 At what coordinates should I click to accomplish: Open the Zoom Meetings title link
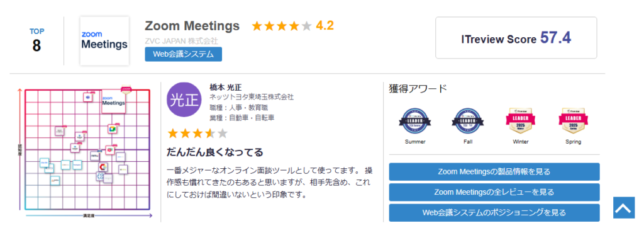pyautogui.click(x=192, y=26)
